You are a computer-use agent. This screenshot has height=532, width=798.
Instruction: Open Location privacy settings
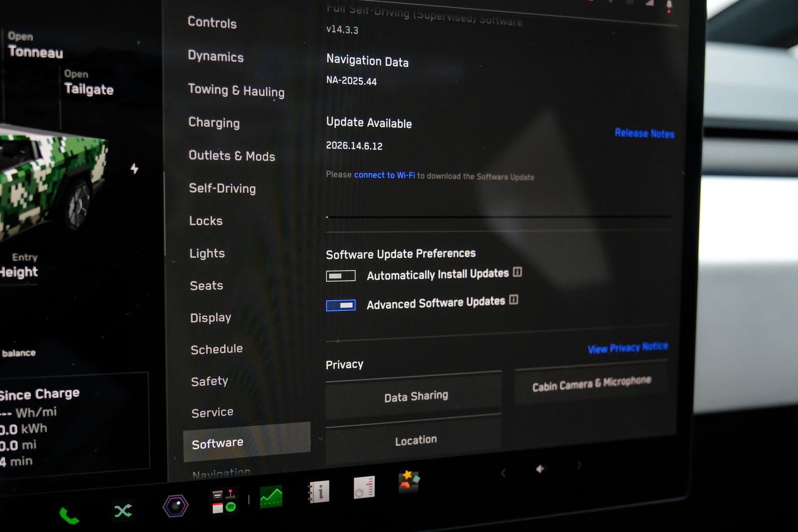pyautogui.click(x=413, y=440)
